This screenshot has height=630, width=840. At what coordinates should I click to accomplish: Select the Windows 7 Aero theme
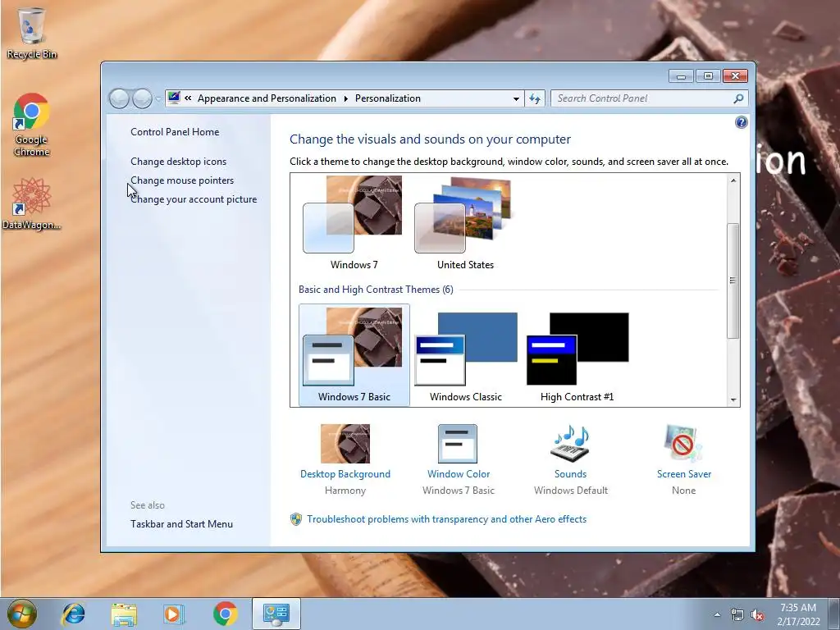tap(354, 223)
